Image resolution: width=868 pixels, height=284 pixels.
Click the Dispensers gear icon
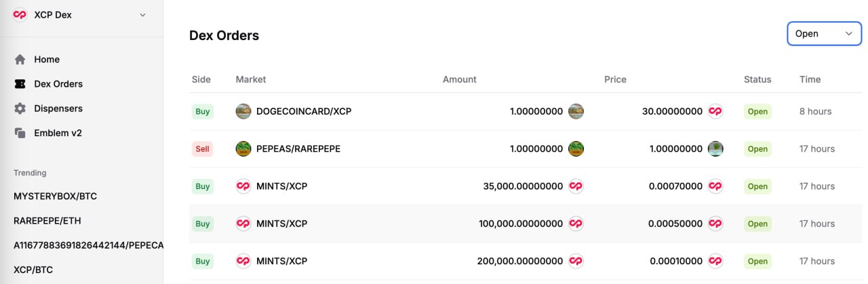pos(20,108)
